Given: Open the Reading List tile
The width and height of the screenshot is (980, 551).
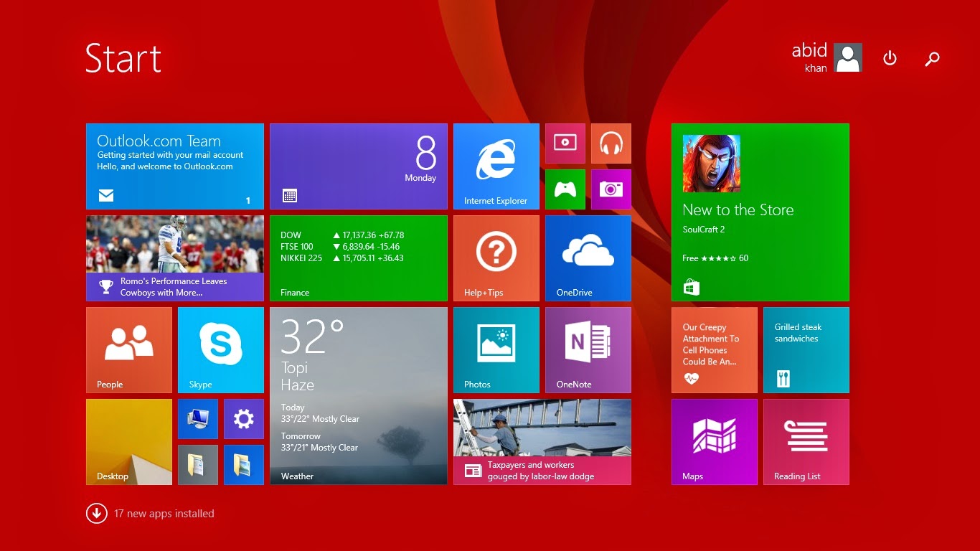Looking at the screenshot, I should click(x=806, y=442).
